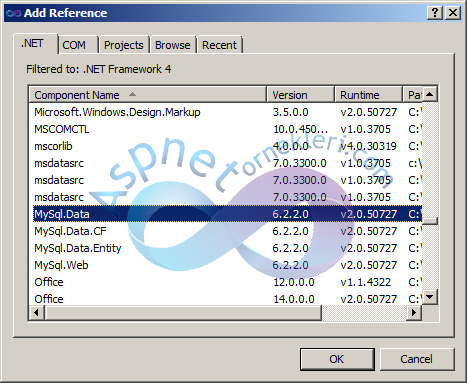
Task: Select Microsoft.Windows.Design.Markup component
Action: pyautogui.click(x=225, y=112)
